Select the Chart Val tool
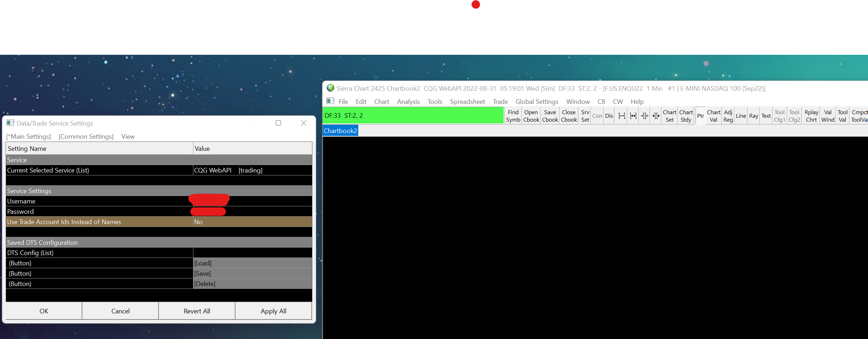This screenshot has height=339, width=868. pyautogui.click(x=714, y=116)
